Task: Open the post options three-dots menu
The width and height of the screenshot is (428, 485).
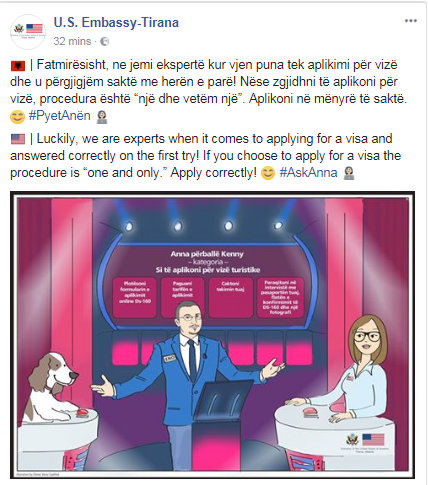Action: point(411,21)
